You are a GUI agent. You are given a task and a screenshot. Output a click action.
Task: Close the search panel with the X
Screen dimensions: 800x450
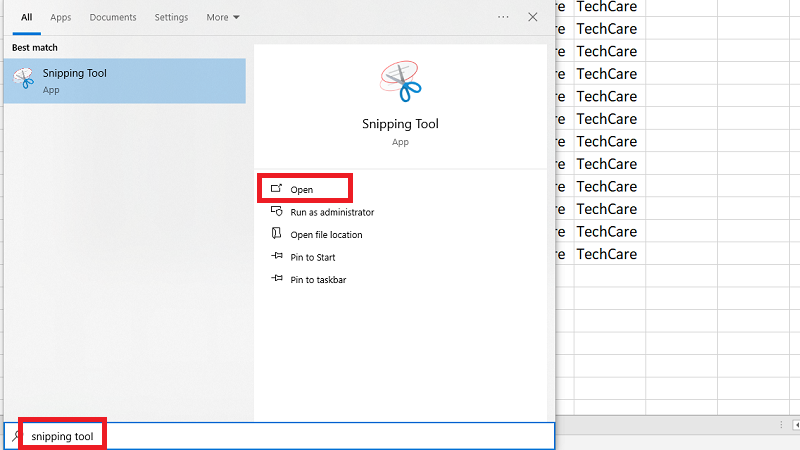(x=533, y=17)
